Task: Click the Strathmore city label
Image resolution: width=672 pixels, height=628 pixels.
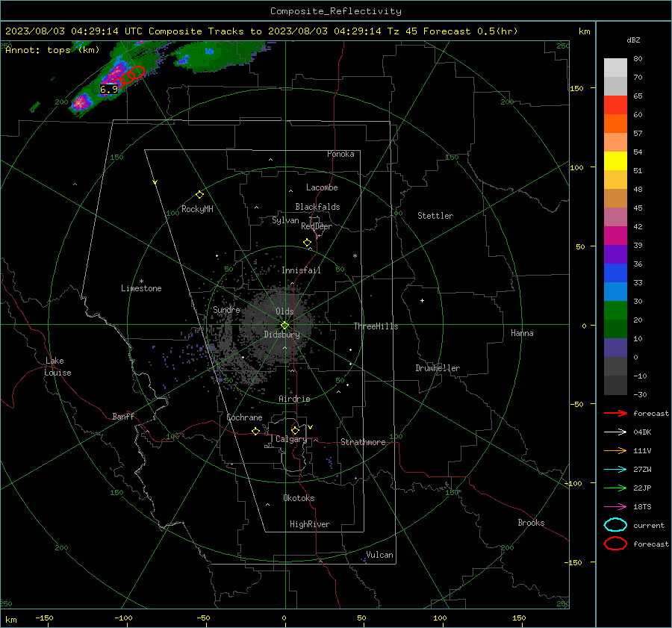Action: click(x=363, y=442)
